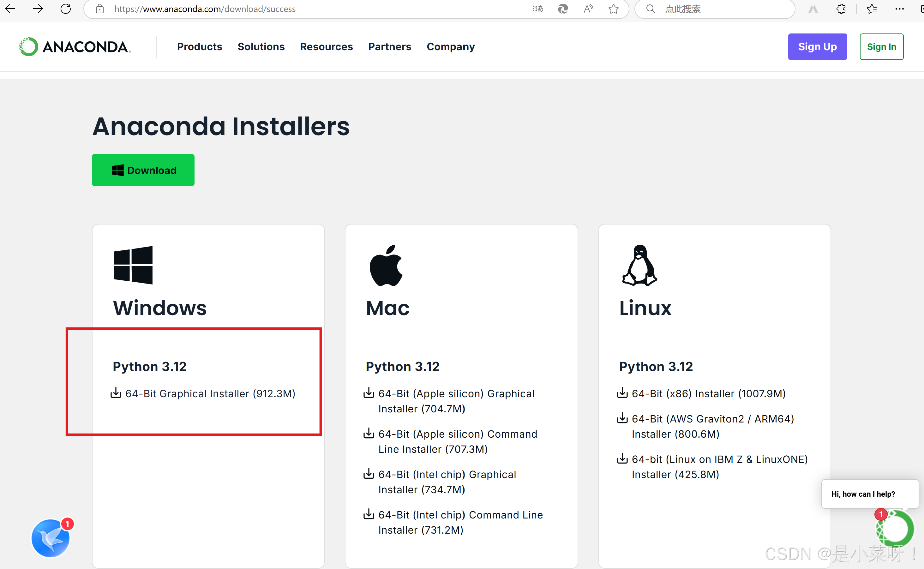
Task: Click the download arrow beside Linux x86 installer
Action: 622,393
